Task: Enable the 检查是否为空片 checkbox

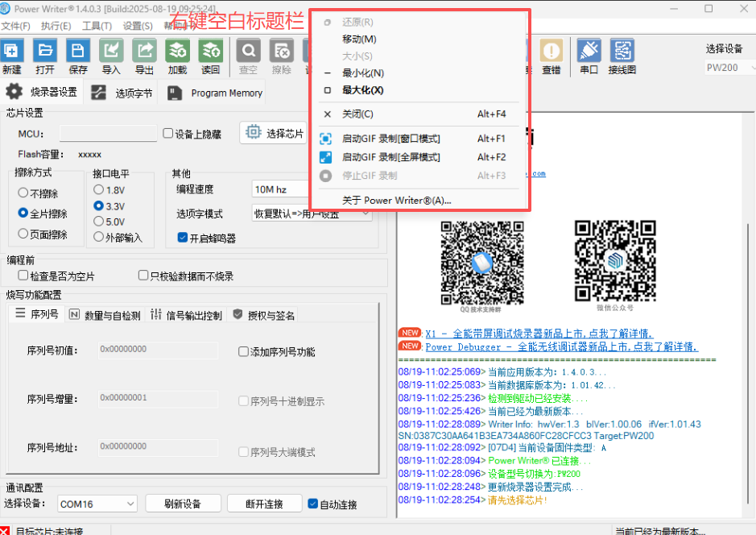Action: [x=23, y=275]
